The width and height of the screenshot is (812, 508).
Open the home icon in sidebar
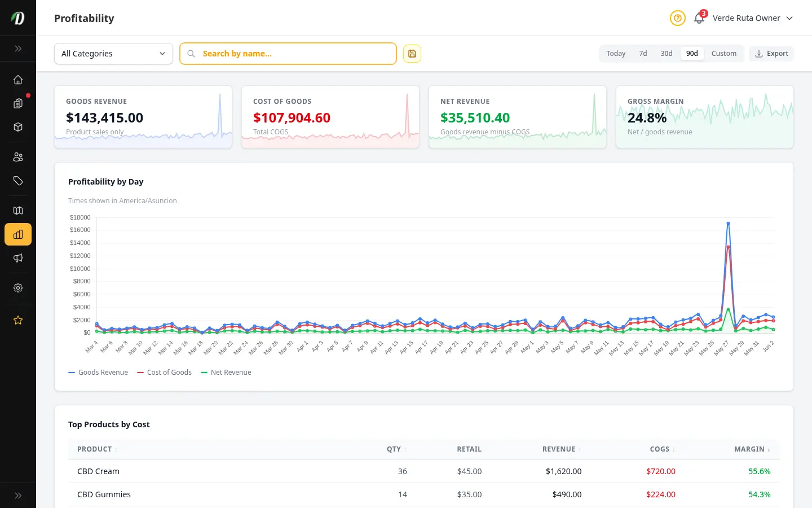pyautogui.click(x=18, y=80)
